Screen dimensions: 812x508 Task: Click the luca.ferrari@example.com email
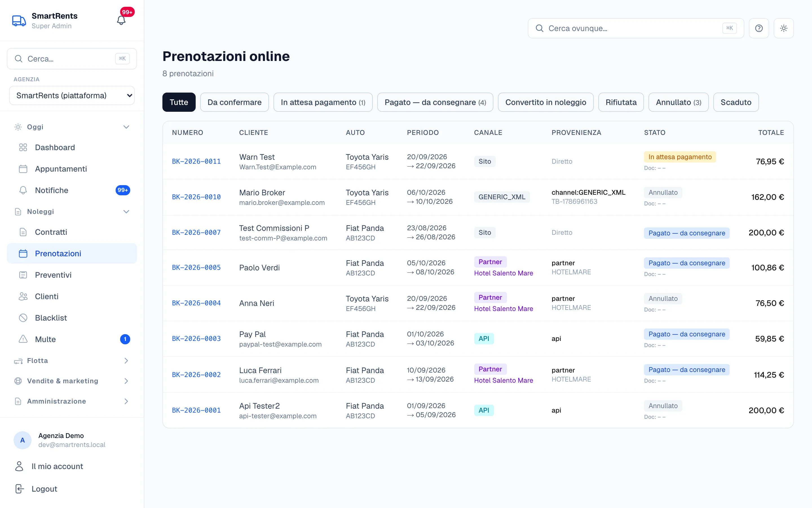[279, 380]
